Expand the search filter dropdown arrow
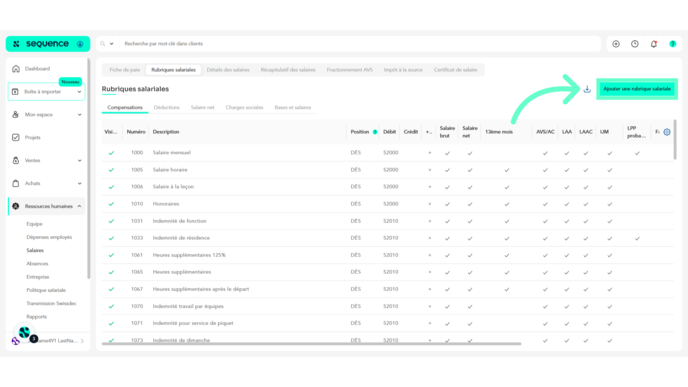The height and width of the screenshot is (387, 688). (111, 44)
